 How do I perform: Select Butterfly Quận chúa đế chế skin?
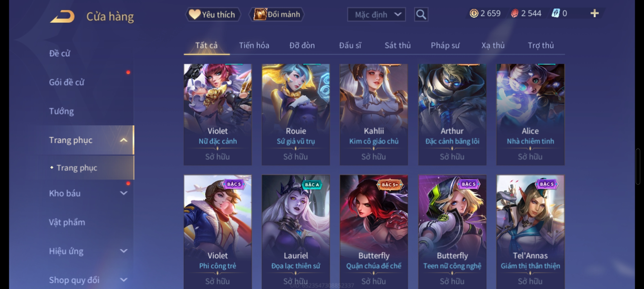pyautogui.click(x=374, y=232)
